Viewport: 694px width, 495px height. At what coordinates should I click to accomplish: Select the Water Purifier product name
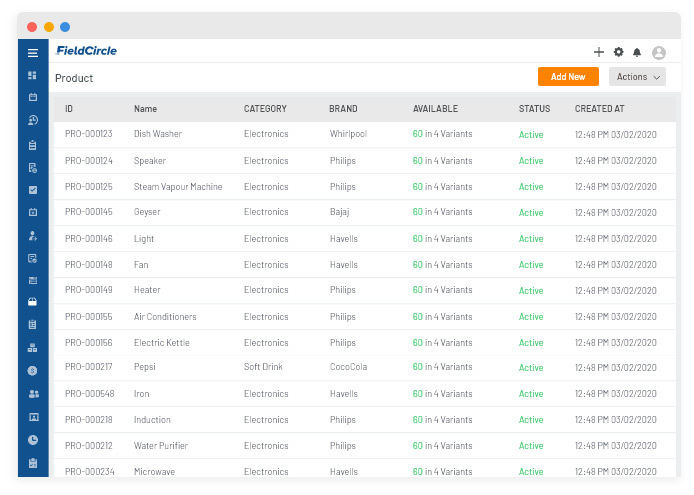161,446
